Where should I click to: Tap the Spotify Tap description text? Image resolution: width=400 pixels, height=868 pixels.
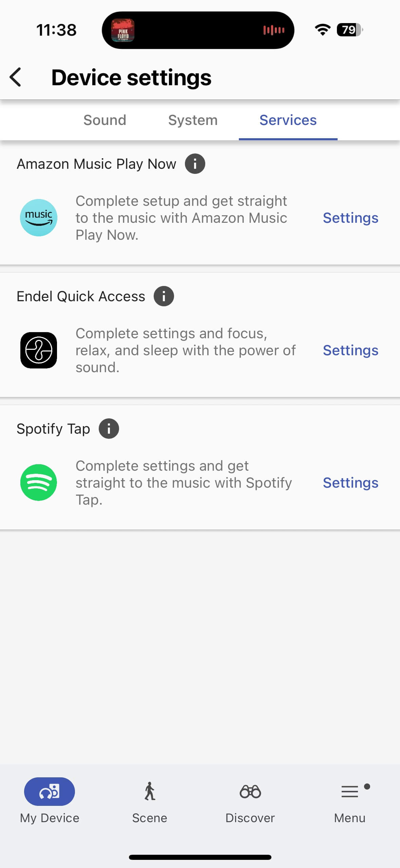[183, 483]
